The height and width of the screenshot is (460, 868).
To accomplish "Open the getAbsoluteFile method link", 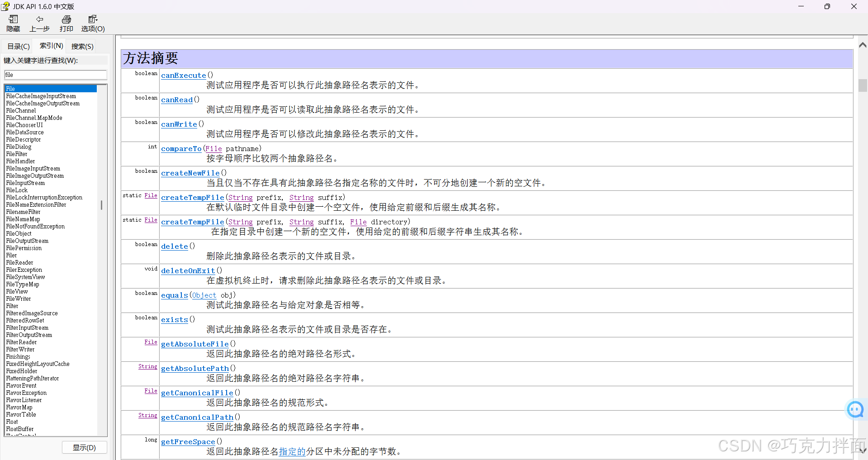I will click(x=195, y=344).
